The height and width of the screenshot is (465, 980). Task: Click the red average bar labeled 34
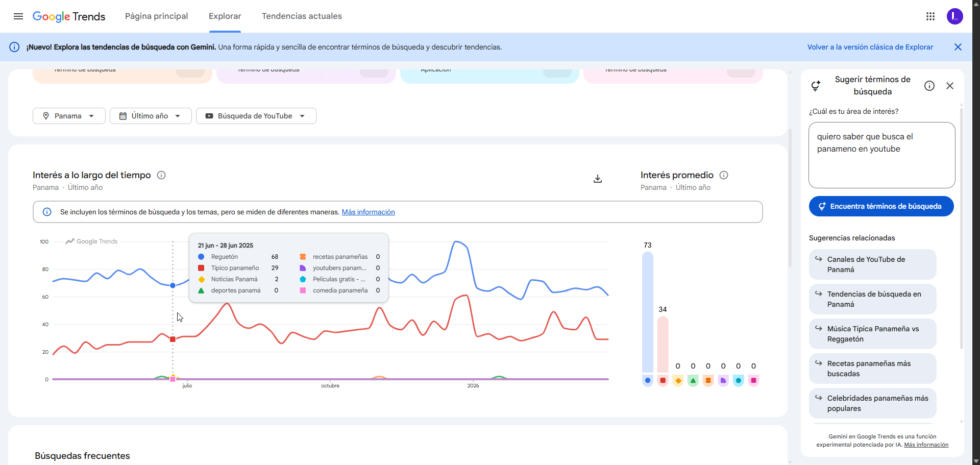[x=663, y=345]
